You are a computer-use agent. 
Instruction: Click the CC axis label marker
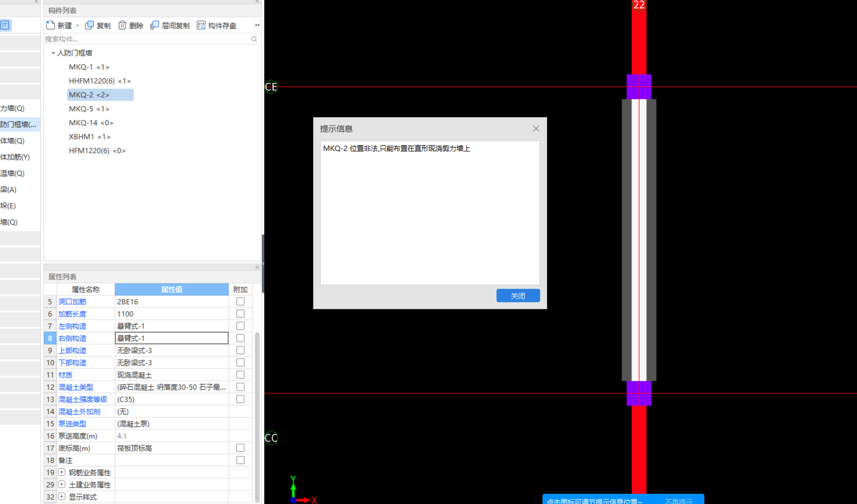click(271, 438)
